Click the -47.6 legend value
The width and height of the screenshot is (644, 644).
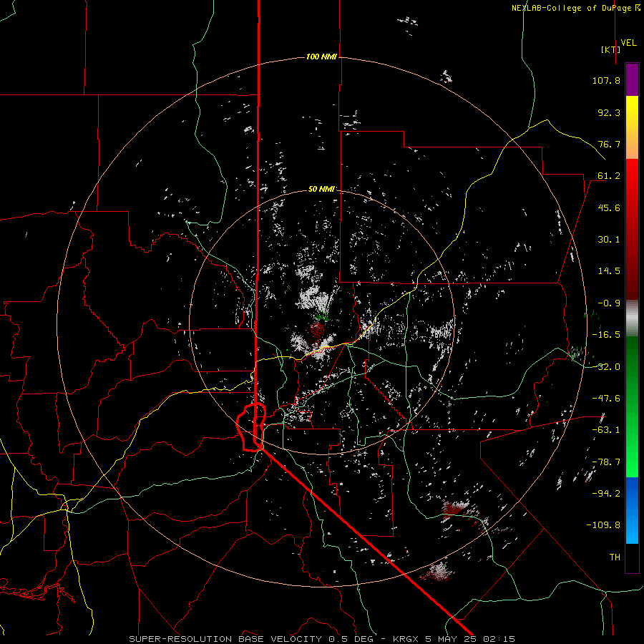[x=606, y=399]
